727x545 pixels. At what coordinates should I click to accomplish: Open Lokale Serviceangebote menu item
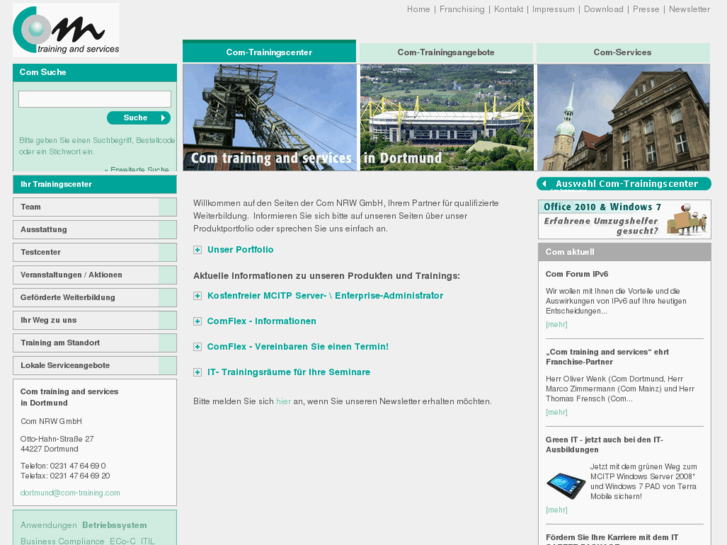(x=95, y=365)
